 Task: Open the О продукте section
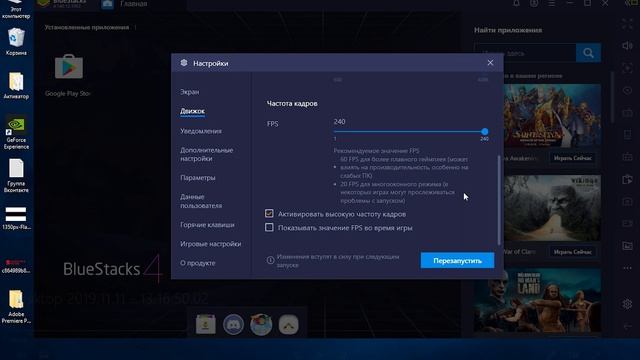coord(198,263)
